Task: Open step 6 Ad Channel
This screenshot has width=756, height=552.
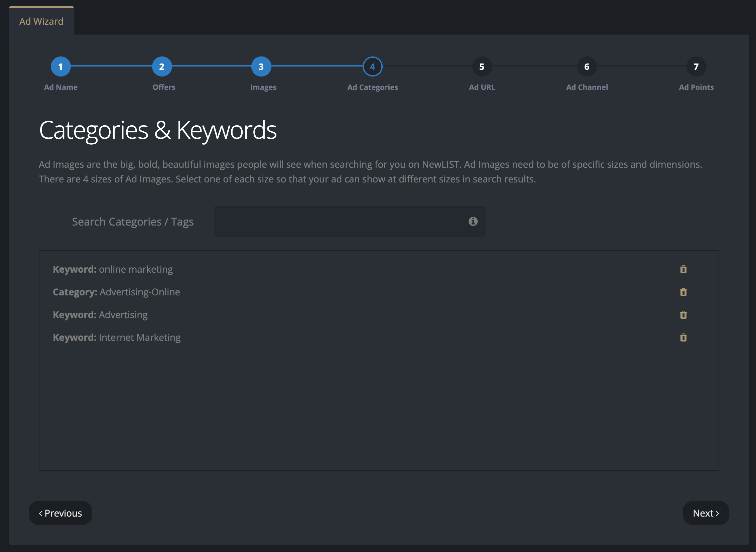Action: (587, 66)
